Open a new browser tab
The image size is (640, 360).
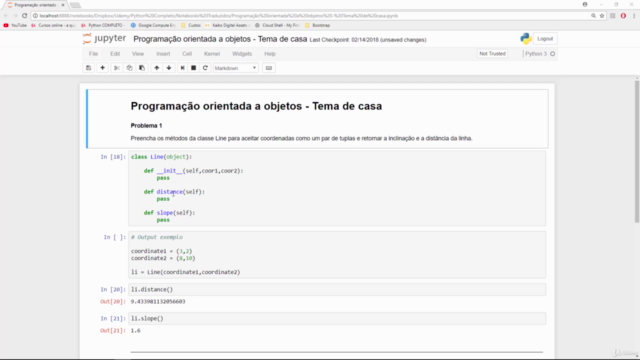(75, 5)
